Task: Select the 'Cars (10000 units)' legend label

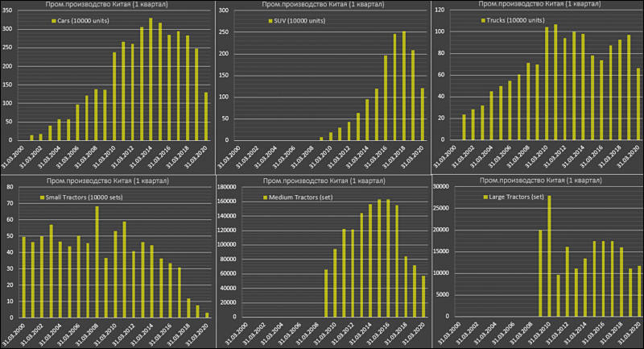Action: 84,21
